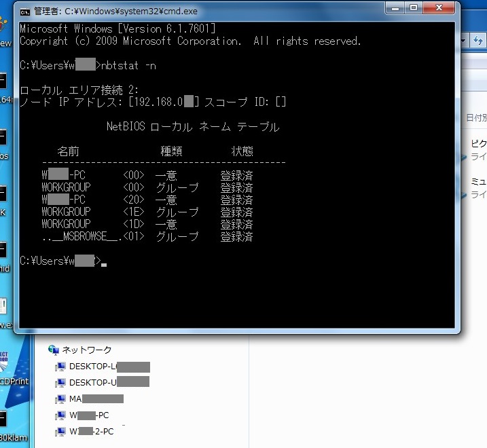Open the ミュージック library item

478,182
